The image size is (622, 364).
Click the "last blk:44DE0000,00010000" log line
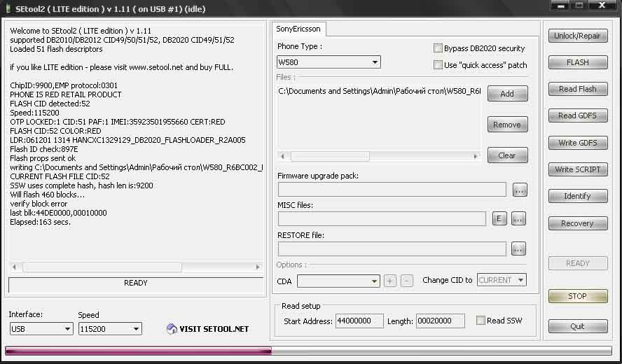[58, 213]
